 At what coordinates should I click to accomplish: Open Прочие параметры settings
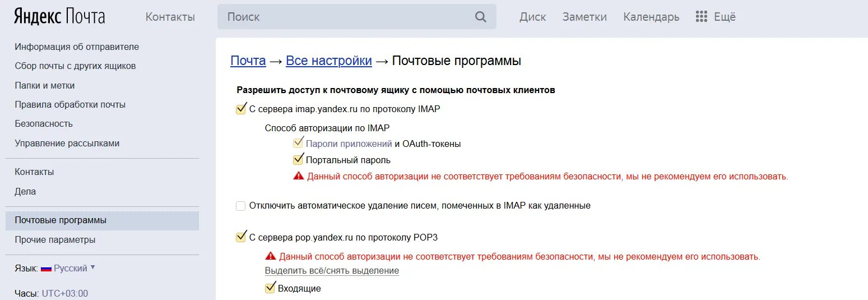[x=55, y=239]
